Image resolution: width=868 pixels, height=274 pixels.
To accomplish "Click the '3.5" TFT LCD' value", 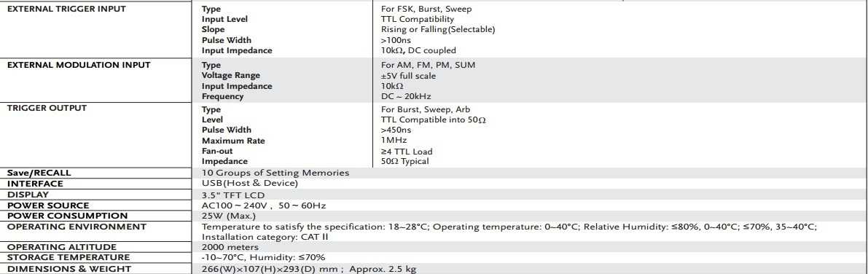I will [233, 195].
